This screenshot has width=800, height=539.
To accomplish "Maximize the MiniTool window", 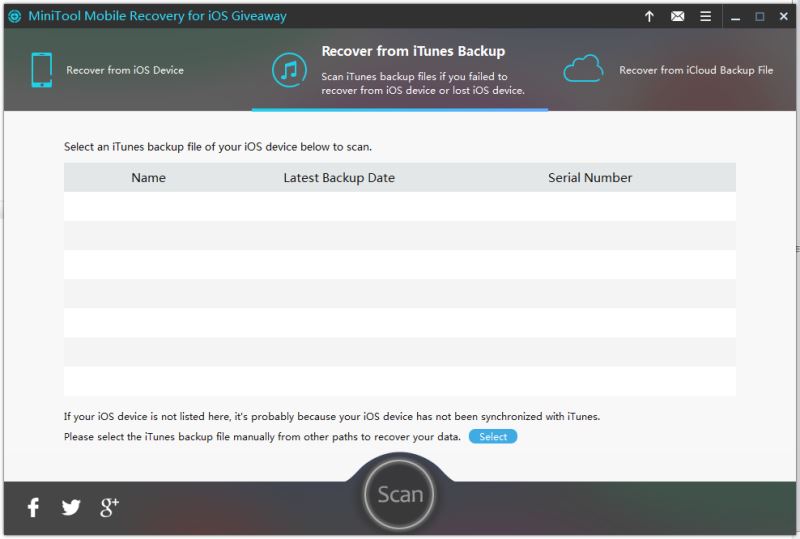I will point(760,16).
